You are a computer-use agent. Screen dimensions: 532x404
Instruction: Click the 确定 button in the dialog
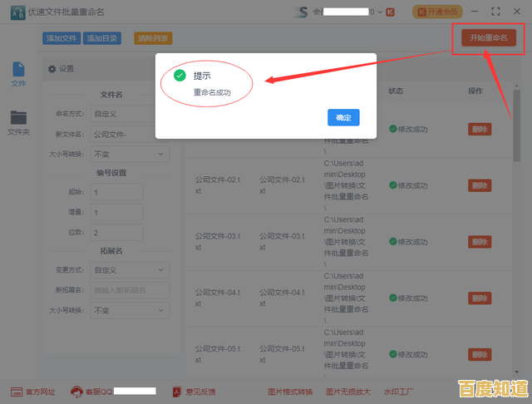(343, 118)
